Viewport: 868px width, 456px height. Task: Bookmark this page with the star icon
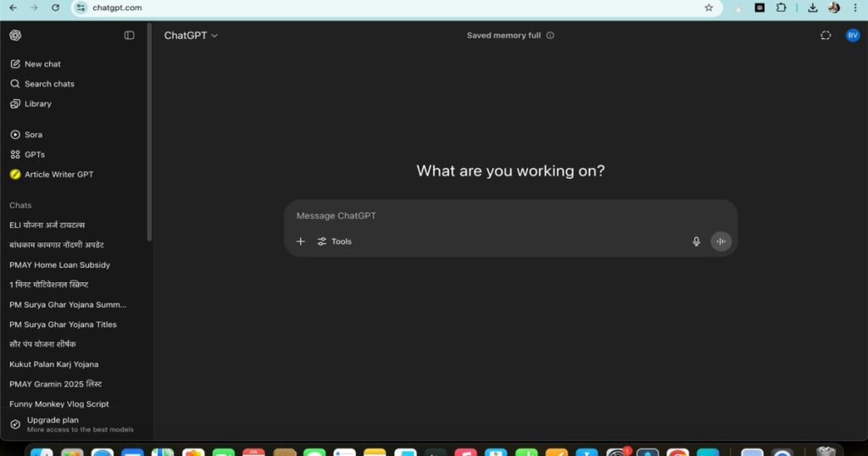[709, 8]
